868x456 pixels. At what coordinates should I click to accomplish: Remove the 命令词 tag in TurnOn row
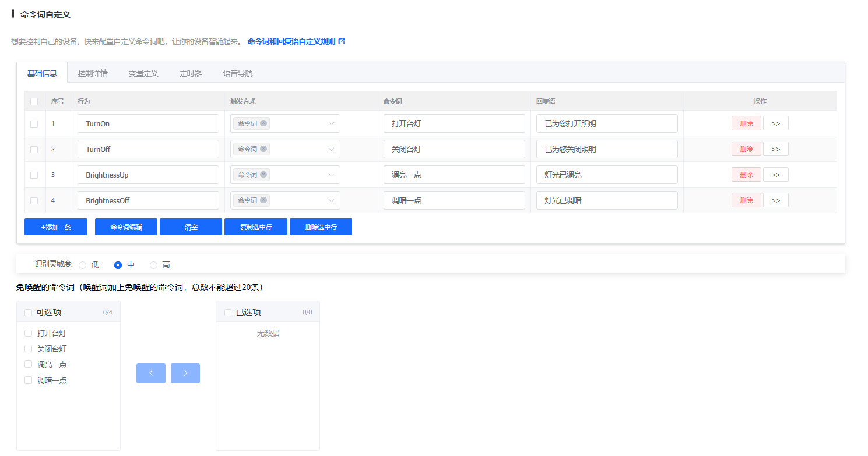pos(263,123)
